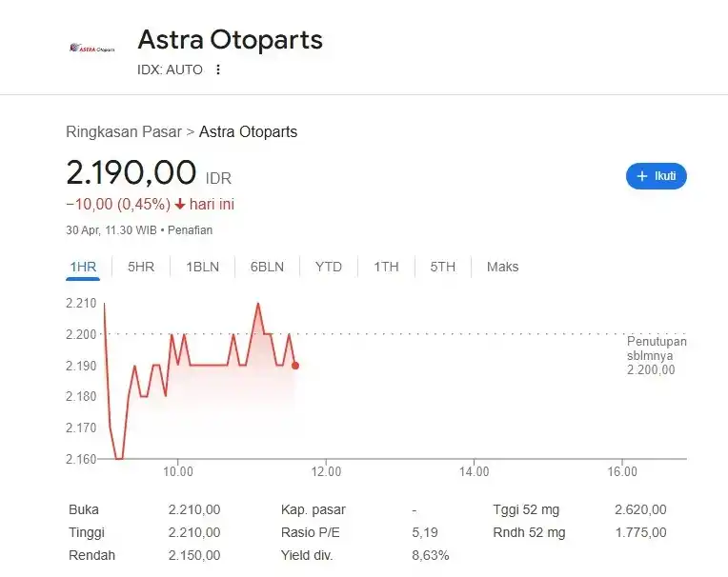Click the red current price dot on chart
The image size is (728, 577).
tap(295, 366)
